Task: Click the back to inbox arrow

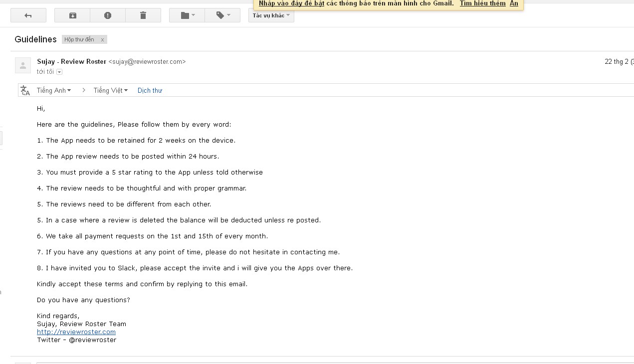Action: pyautogui.click(x=28, y=15)
